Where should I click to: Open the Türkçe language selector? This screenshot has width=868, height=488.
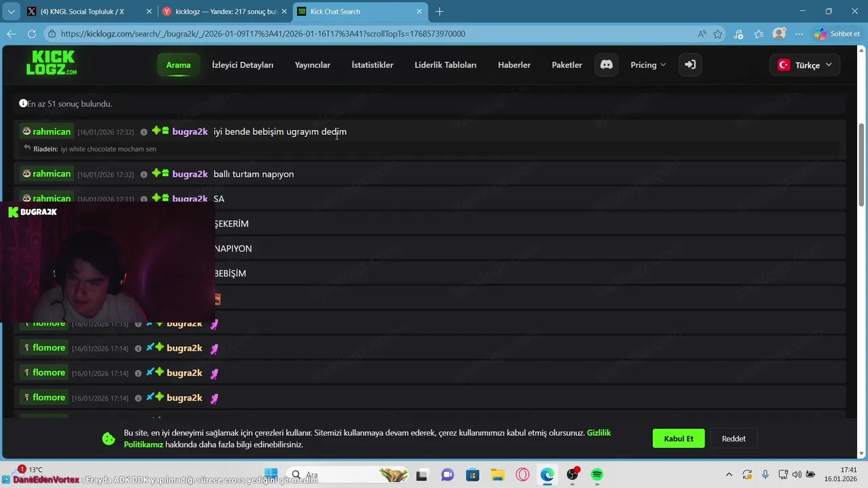click(805, 65)
